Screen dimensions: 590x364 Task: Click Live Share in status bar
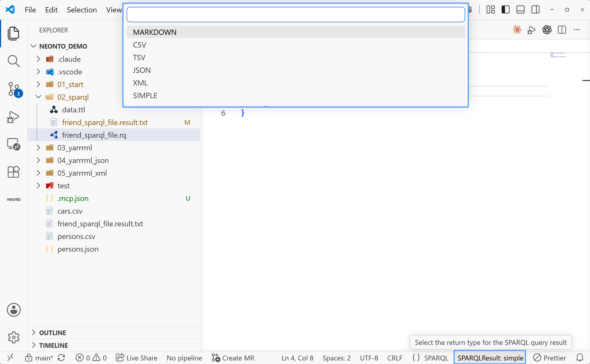(x=136, y=358)
